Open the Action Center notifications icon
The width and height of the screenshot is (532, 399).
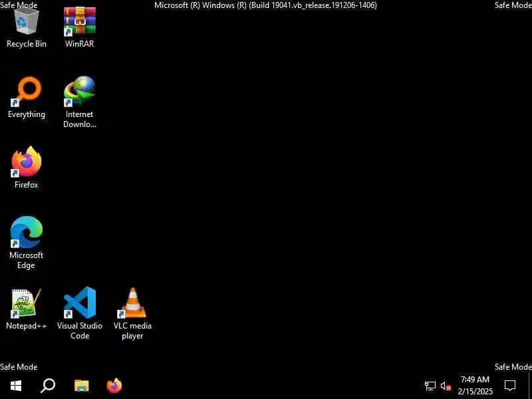coord(510,386)
